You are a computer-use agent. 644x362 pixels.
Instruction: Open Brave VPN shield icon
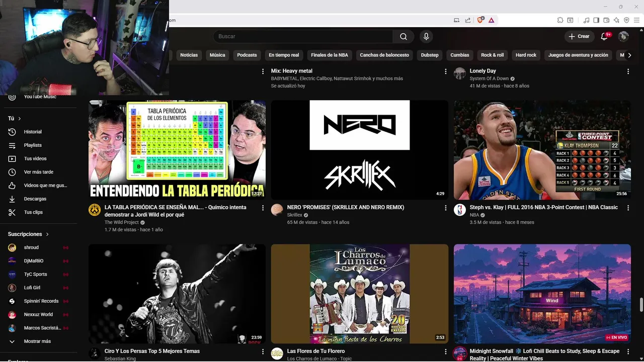pyautogui.click(x=626, y=20)
